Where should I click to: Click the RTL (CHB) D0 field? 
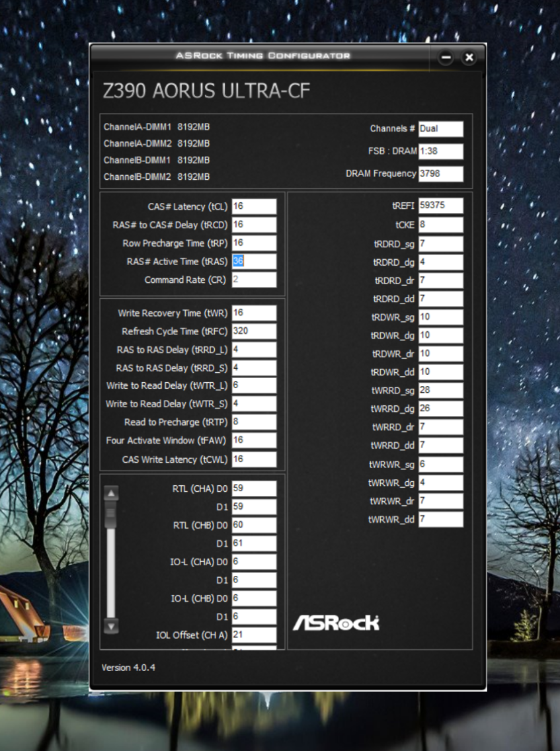tap(254, 525)
